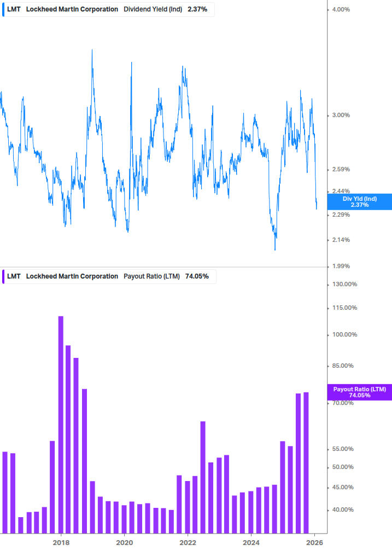392x550 pixels.
Task: Click Lockheed Martin Corporation name in the Payout Ratio legend
Action: coord(72,276)
